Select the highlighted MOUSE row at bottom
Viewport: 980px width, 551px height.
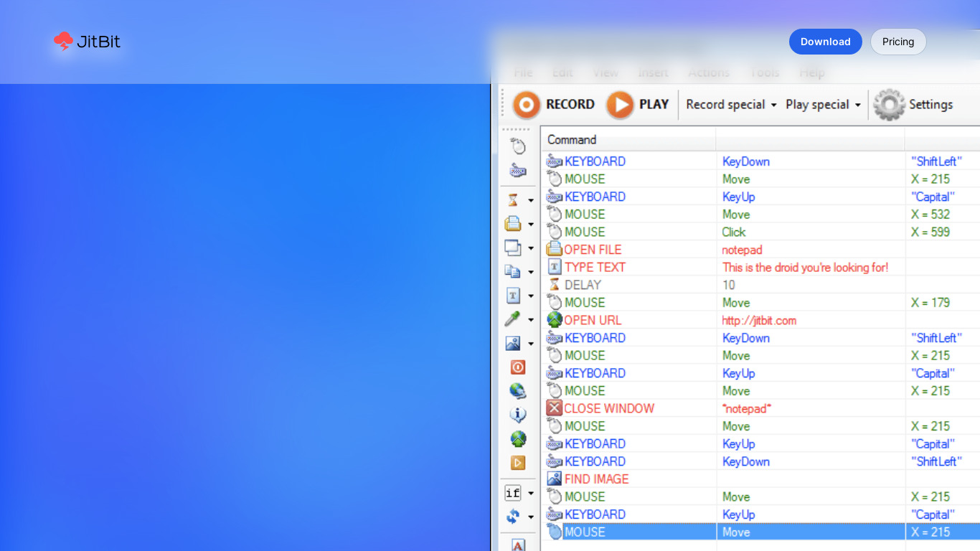(760, 532)
